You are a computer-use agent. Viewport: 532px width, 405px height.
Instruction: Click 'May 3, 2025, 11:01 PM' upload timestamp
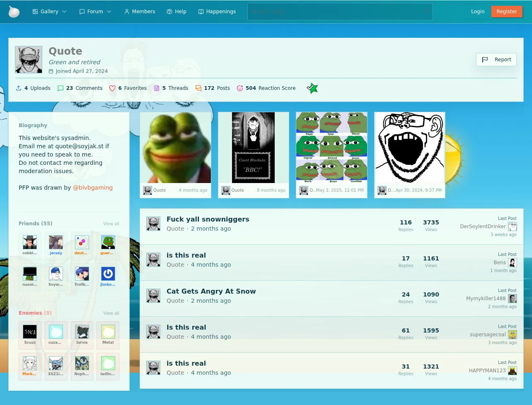coord(340,190)
